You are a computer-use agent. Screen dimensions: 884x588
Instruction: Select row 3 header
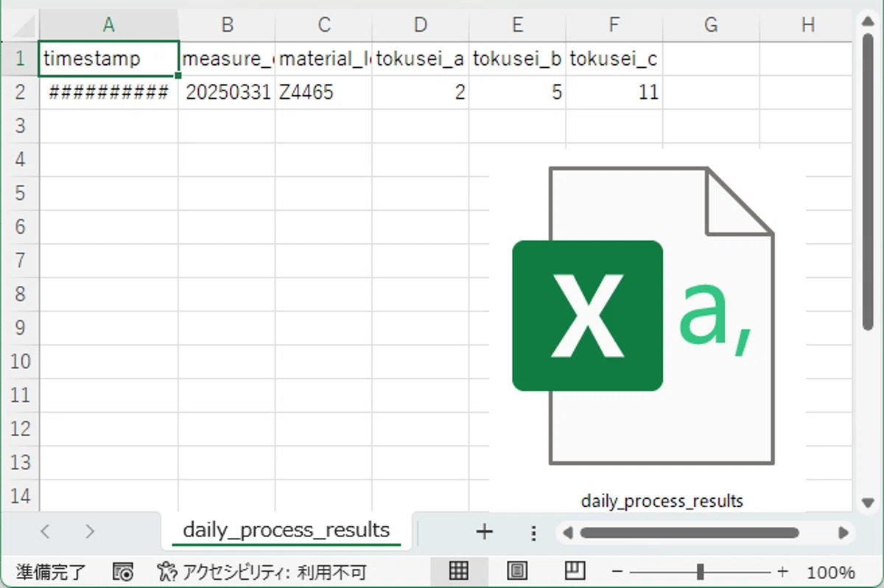tap(21, 126)
